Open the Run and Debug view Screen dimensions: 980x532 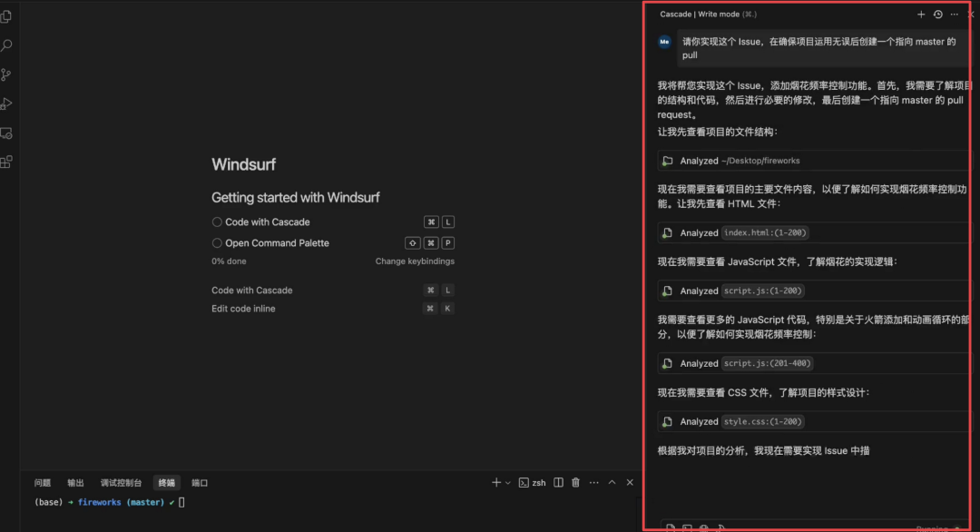tap(6, 103)
